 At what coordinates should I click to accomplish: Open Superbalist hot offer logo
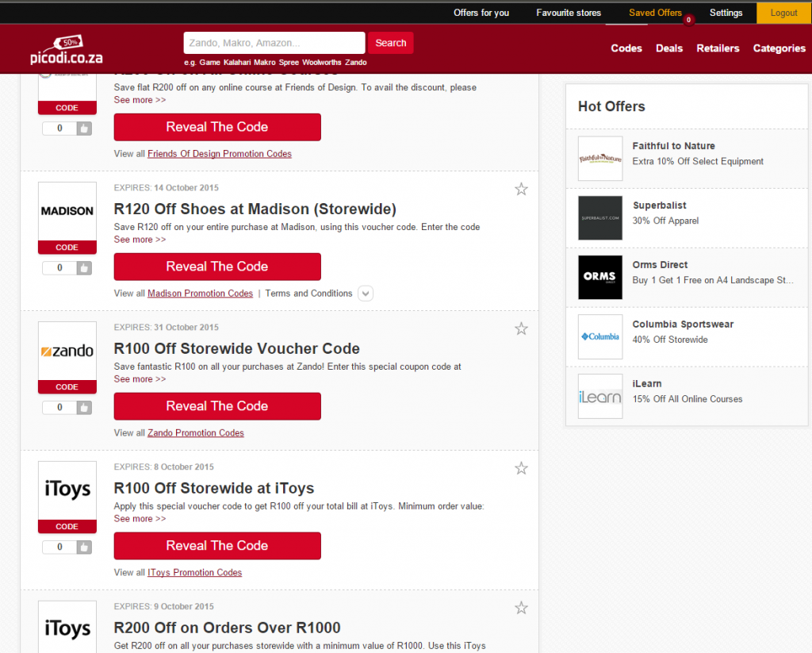pos(600,218)
